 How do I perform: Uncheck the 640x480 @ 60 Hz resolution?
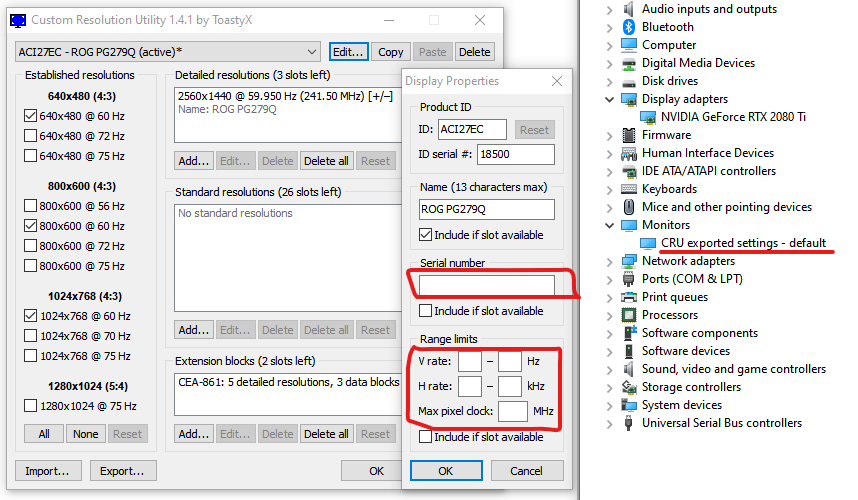tap(31, 116)
